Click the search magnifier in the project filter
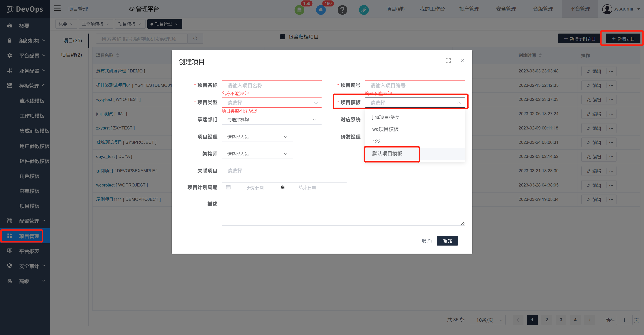Image resolution: width=644 pixels, height=335 pixels. [x=195, y=38]
